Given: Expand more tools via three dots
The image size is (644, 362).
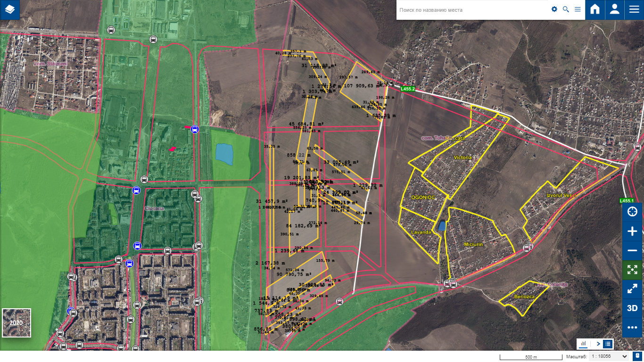Looking at the screenshot, I should click(632, 328).
